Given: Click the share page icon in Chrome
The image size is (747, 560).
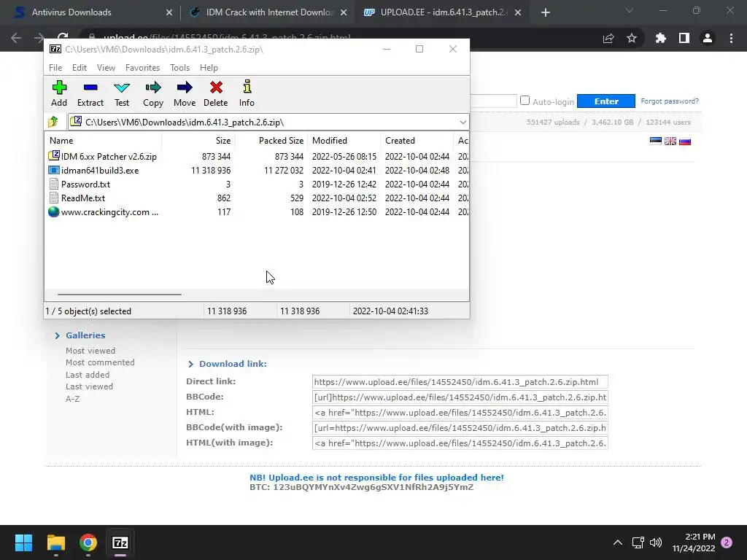Looking at the screenshot, I should click(x=608, y=38).
